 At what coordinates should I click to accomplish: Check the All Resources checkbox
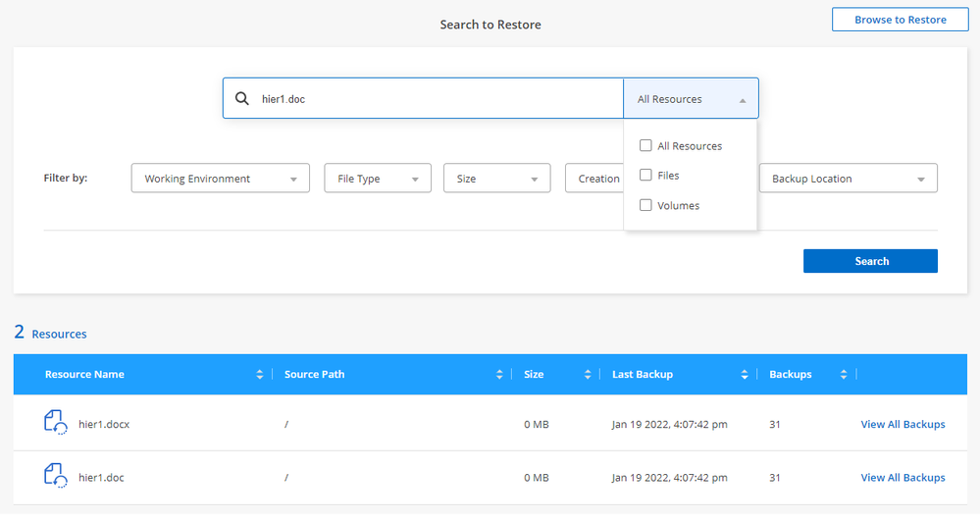(645, 145)
